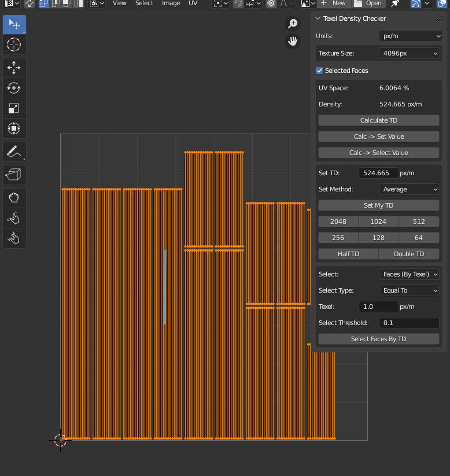The height and width of the screenshot is (476, 450).
Task: Browse linked image dropdown
Action: 308,3
